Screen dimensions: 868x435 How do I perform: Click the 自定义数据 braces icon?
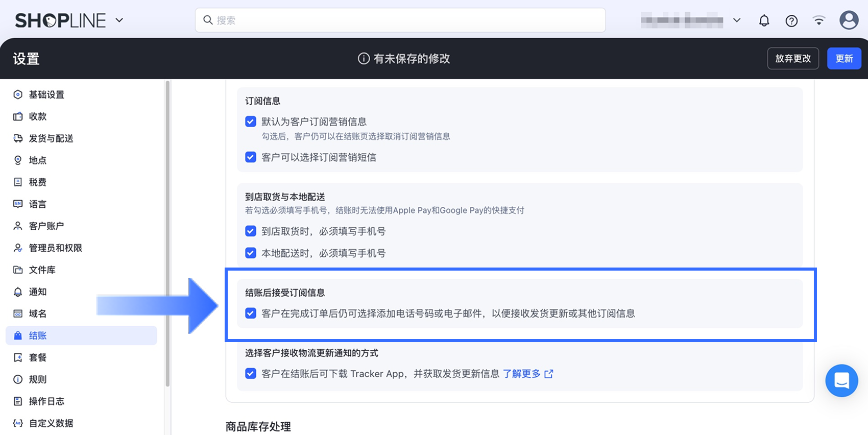tap(18, 423)
